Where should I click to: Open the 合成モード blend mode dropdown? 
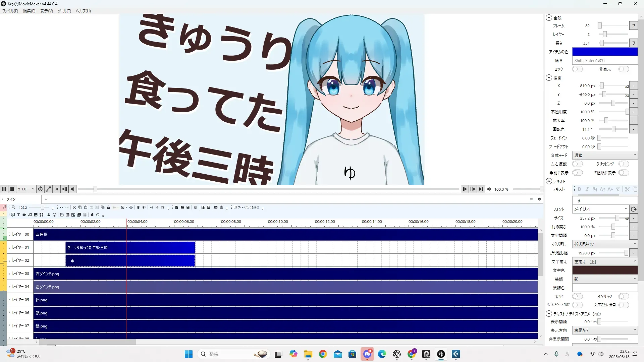coord(604,155)
